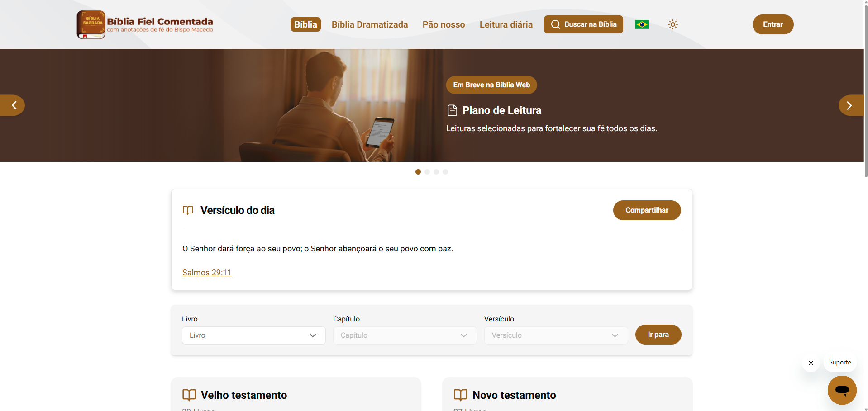
Task: Close the Suporte chat tooltip
Action: pyautogui.click(x=811, y=363)
